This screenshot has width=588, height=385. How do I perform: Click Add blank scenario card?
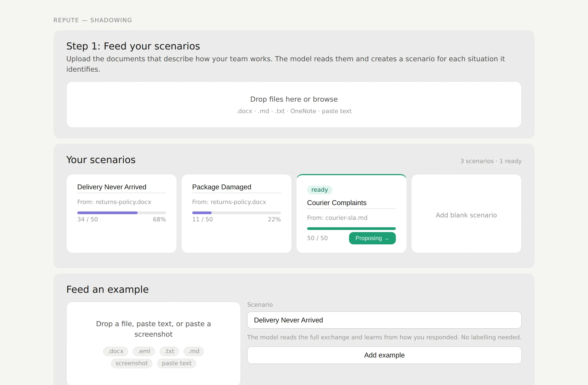coord(466,214)
